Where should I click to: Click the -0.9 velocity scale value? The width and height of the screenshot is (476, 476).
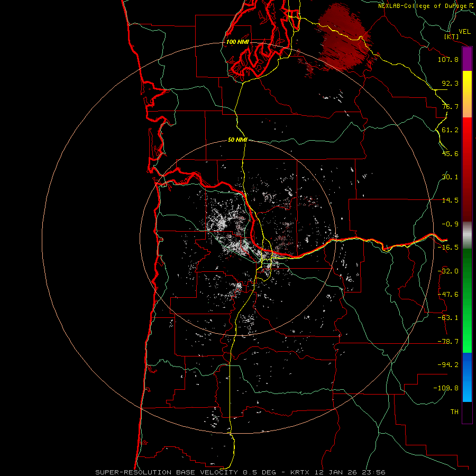coord(450,224)
